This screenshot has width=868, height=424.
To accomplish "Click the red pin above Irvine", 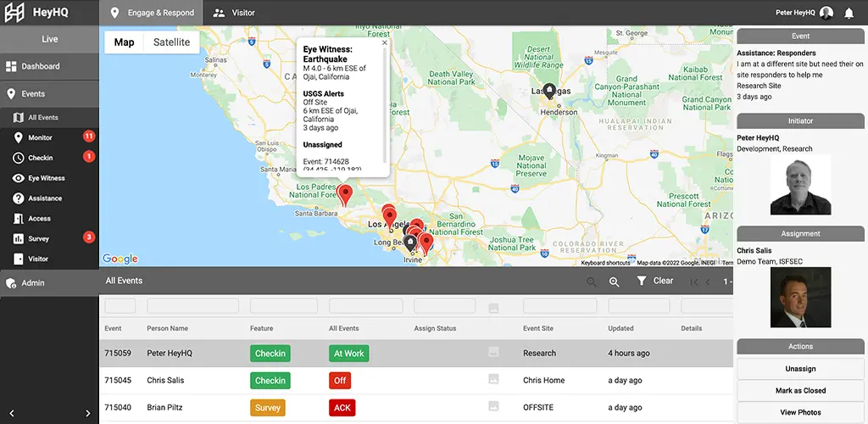I will pyautogui.click(x=426, y=243).
